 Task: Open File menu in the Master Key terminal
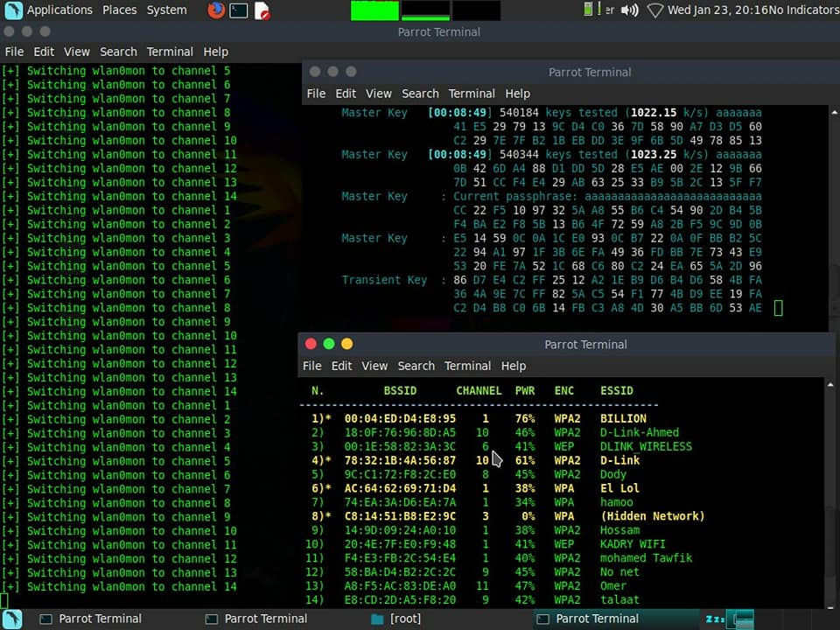(x=316, y=94)
